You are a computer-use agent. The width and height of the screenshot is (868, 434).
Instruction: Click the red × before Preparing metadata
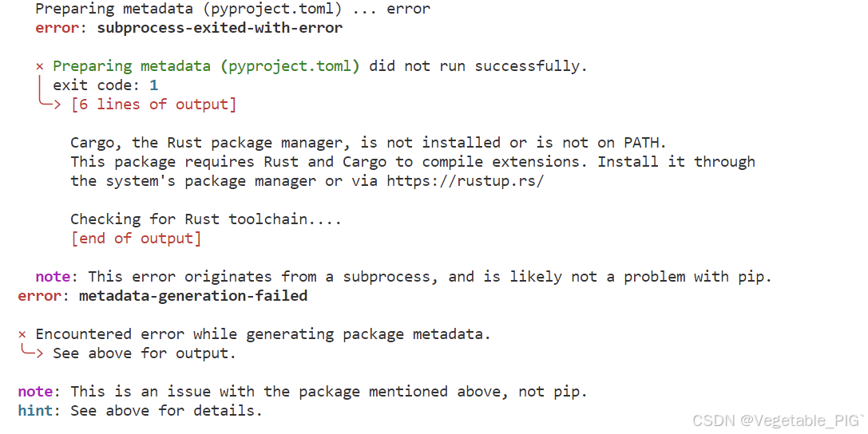(x=39, y=67)
